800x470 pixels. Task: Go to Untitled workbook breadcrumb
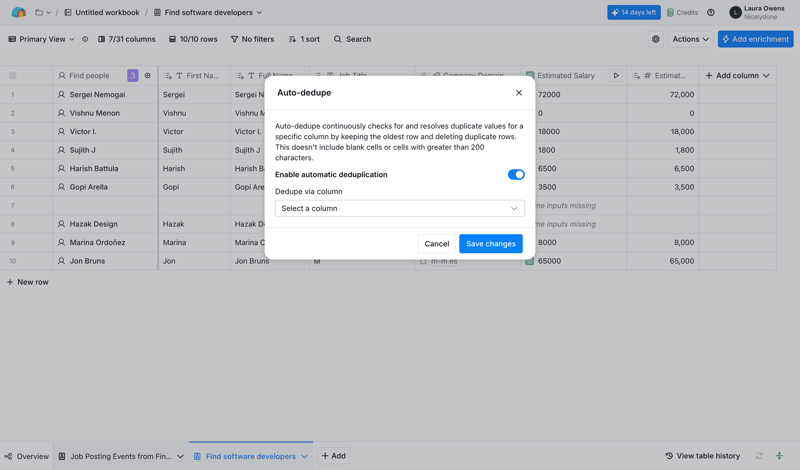coord(102,12)
